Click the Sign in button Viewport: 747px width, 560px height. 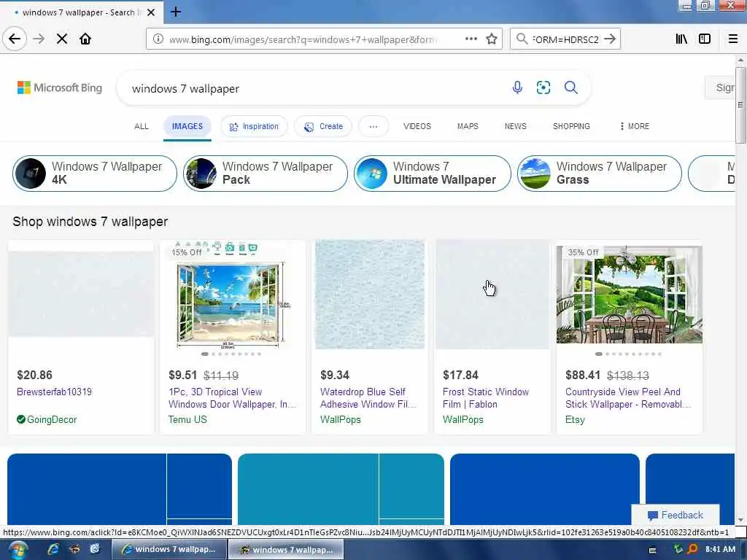coord(720,87)
